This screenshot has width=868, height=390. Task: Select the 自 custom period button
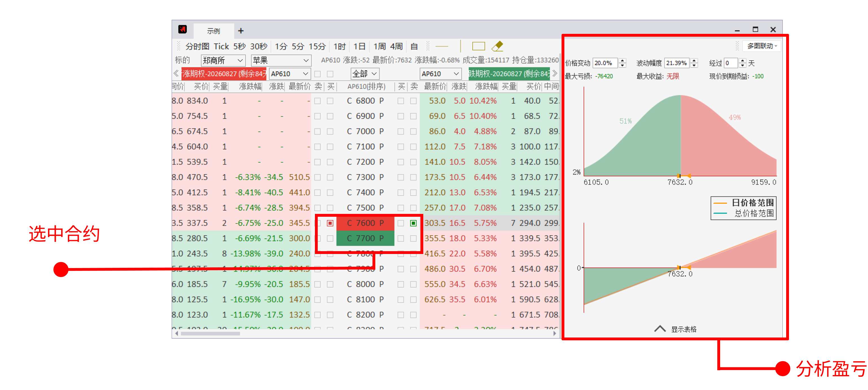414,46
